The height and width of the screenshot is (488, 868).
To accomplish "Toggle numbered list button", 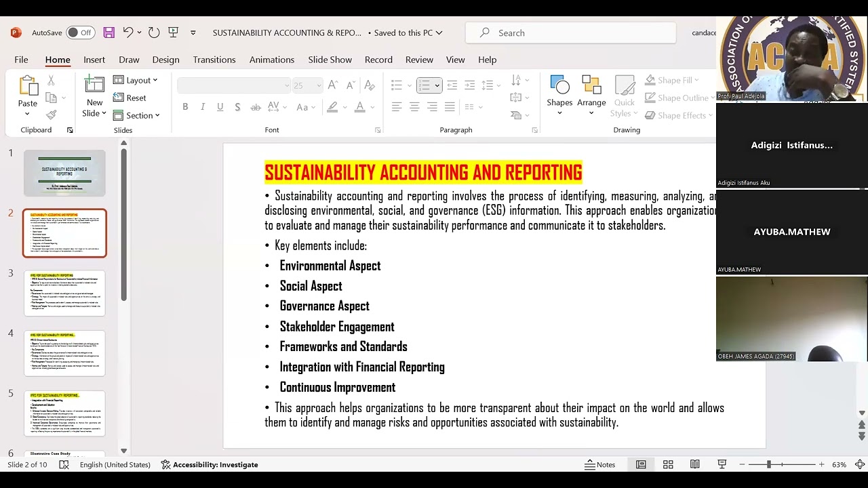I will 425,85.
